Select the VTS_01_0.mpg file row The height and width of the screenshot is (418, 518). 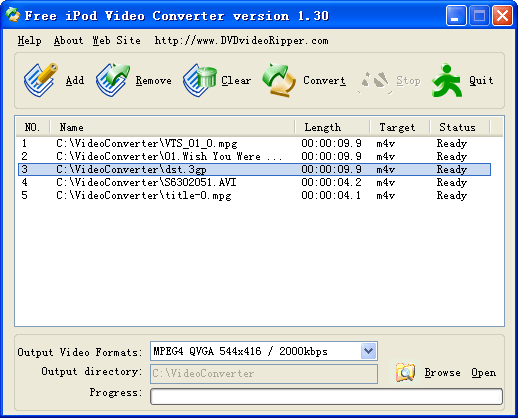[254, 143]
